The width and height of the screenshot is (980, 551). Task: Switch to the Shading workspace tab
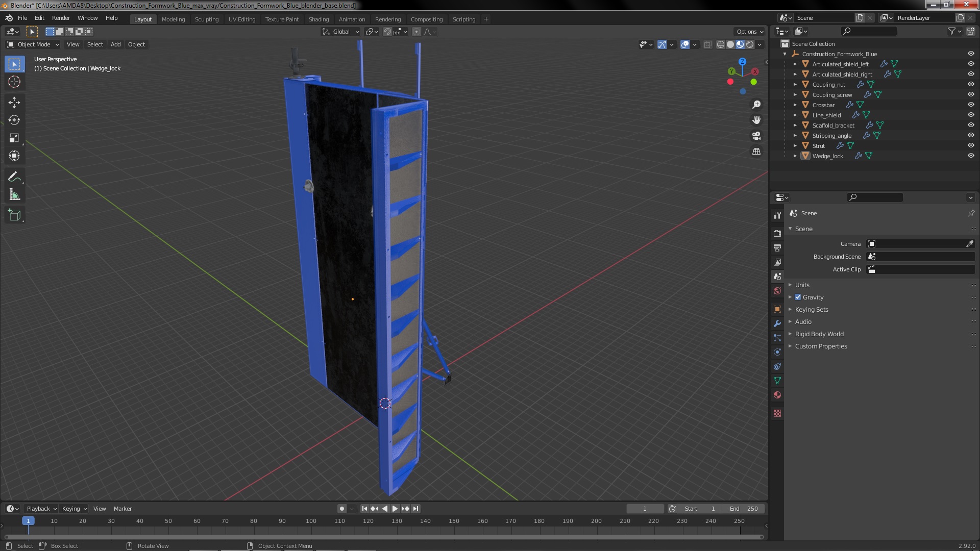318,19
